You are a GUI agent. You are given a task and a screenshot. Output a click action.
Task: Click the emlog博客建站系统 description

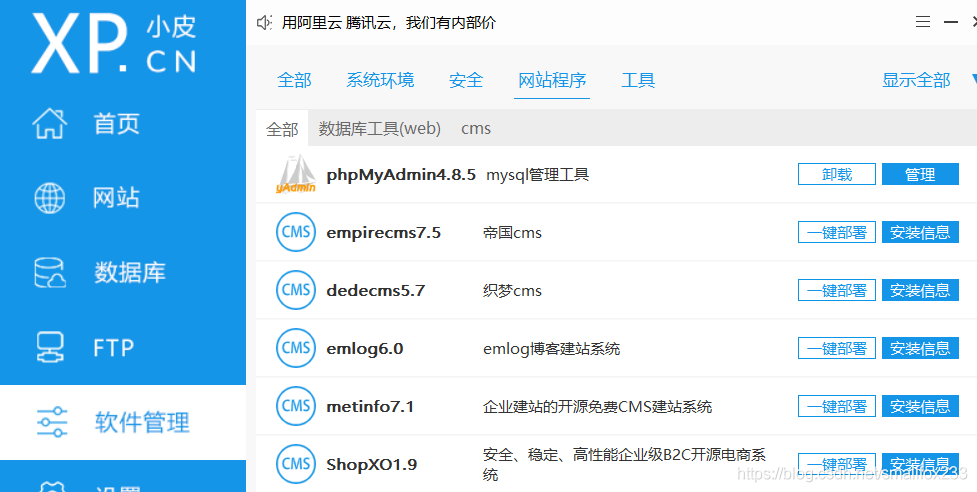click(x=551, y=349)
